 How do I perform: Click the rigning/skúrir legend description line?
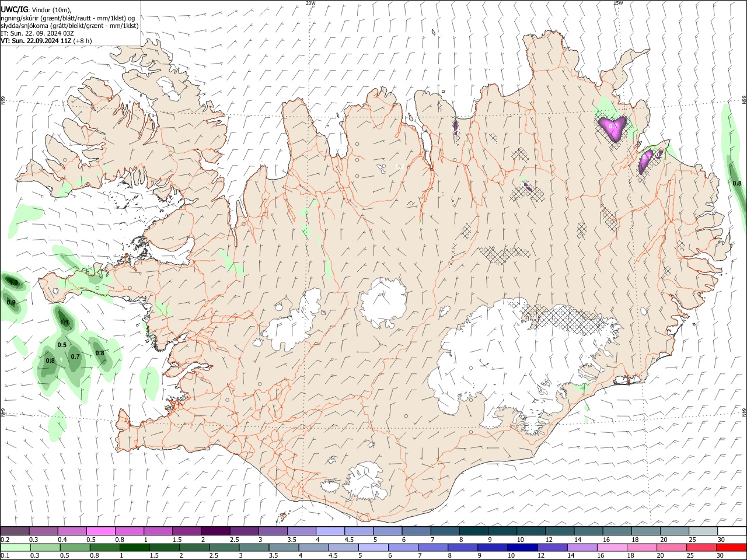(x=68, y=18)
